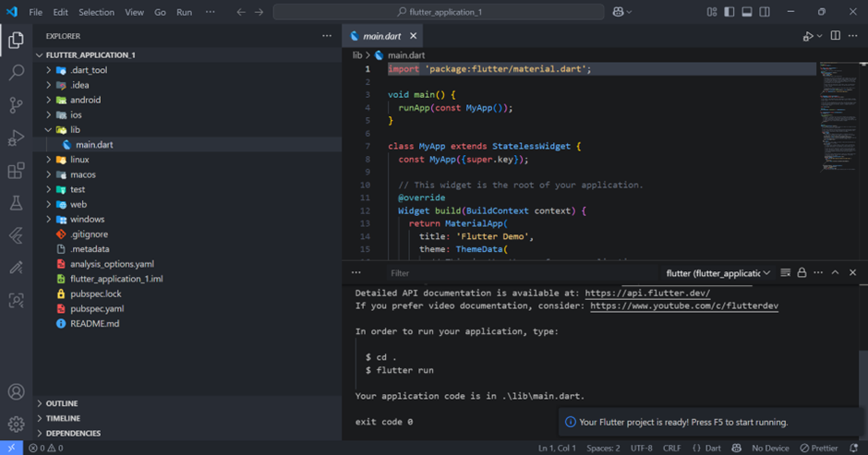The height and width of the screenshot is (455, 868).
Task: Open Run and Debug dropdown arrow
Action: (x=819, y=36)
